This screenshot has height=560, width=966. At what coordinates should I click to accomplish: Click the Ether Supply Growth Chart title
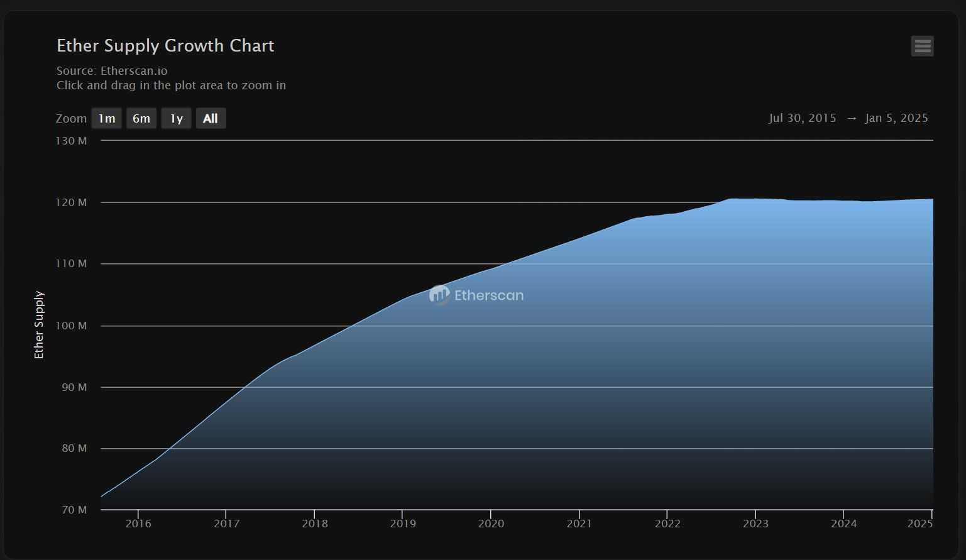click(165, 46)
